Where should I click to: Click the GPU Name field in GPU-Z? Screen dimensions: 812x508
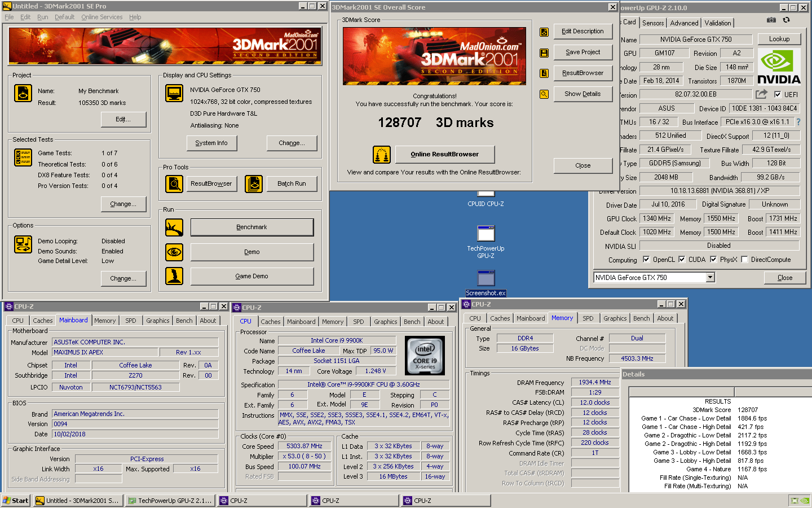[696, 39]
